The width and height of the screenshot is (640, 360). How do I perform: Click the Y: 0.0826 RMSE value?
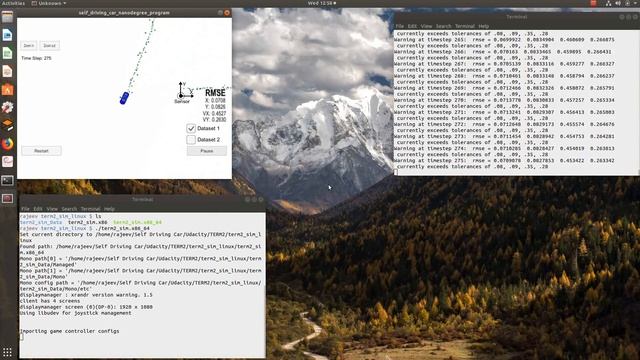click(215, 107)
